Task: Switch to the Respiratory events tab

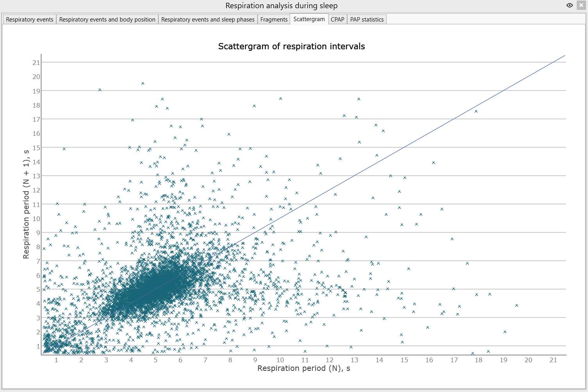Action: (x=30, y=20)
